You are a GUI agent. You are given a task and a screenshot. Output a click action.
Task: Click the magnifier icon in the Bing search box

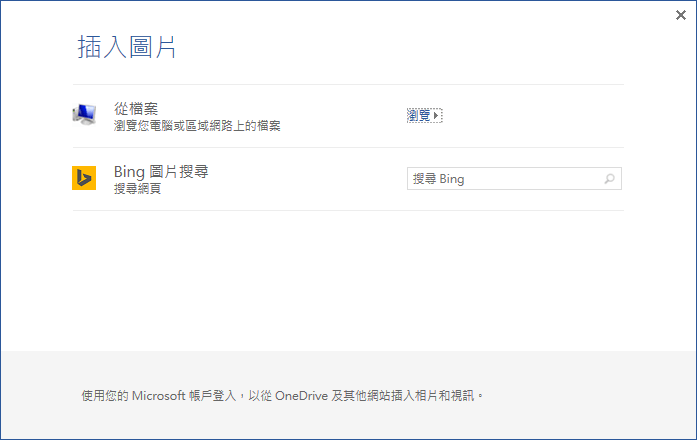coord(609,179)
